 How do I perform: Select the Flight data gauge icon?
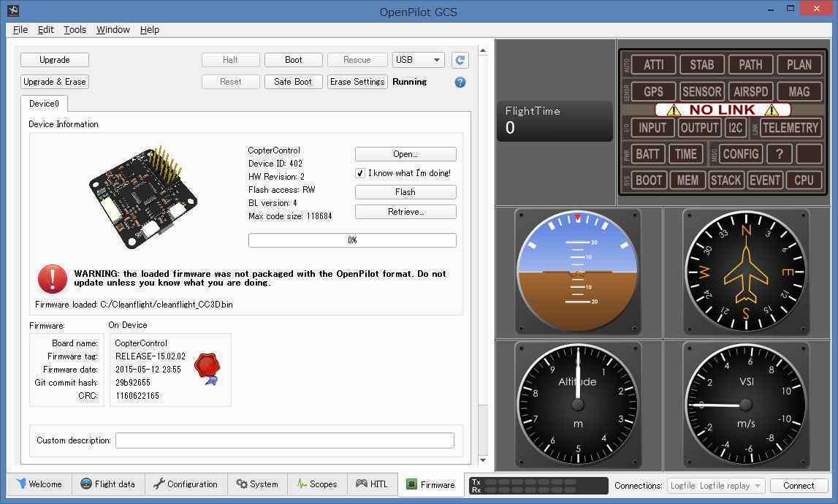tap(85, 484)
